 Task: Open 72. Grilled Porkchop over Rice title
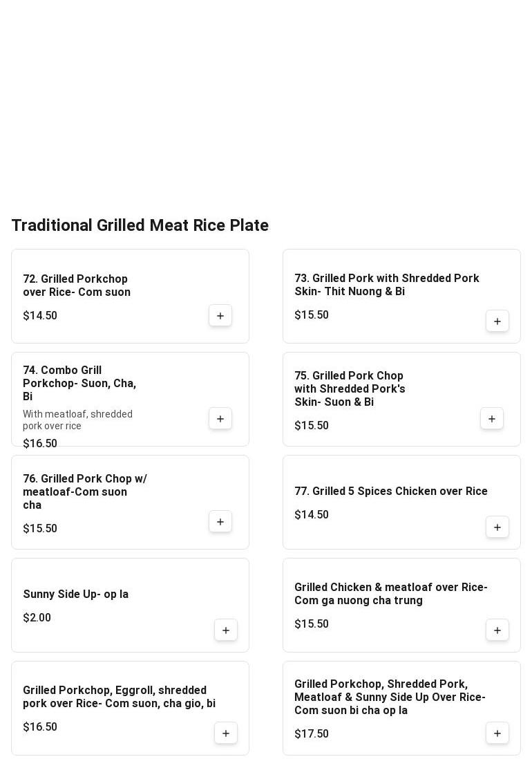point(77,285)
